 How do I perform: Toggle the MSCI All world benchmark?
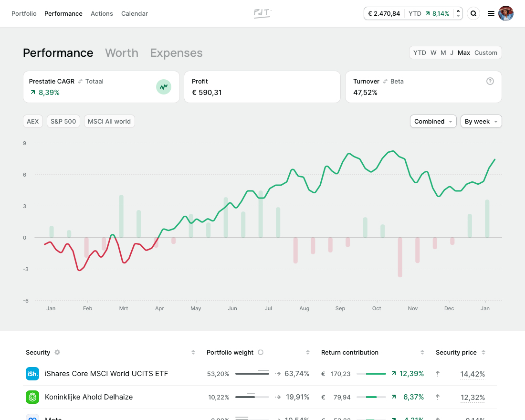[109, 121]
